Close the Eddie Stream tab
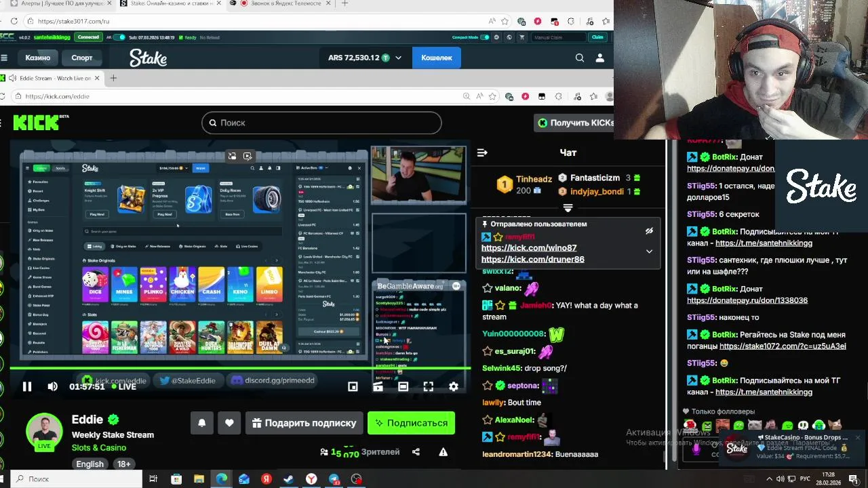868x488 pixels. tap(97, 78)
